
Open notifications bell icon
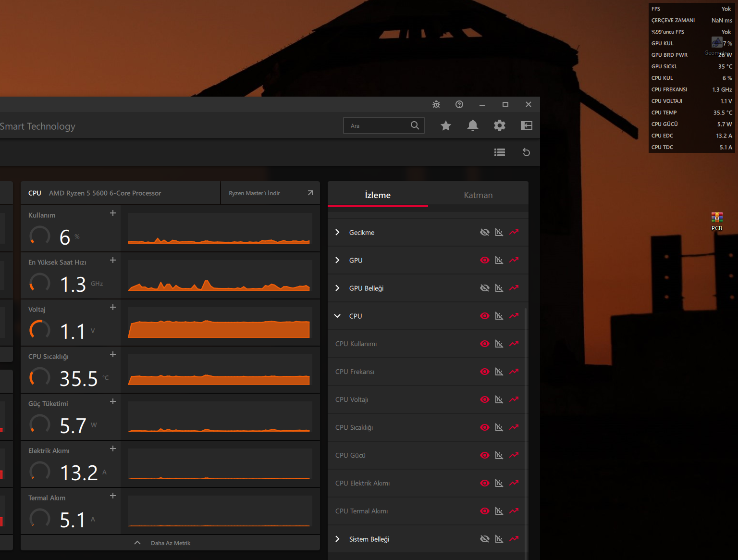(x=473, y=125)
